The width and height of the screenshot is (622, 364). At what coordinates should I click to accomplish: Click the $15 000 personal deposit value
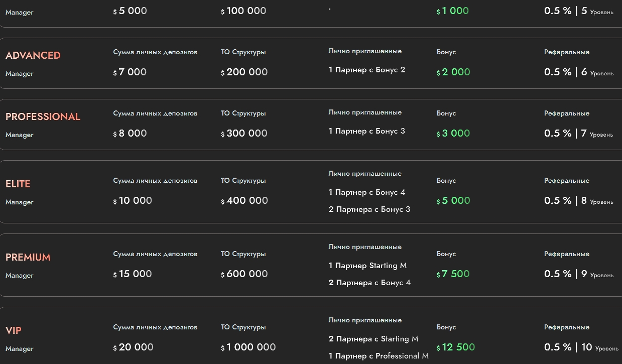point(133,274)
